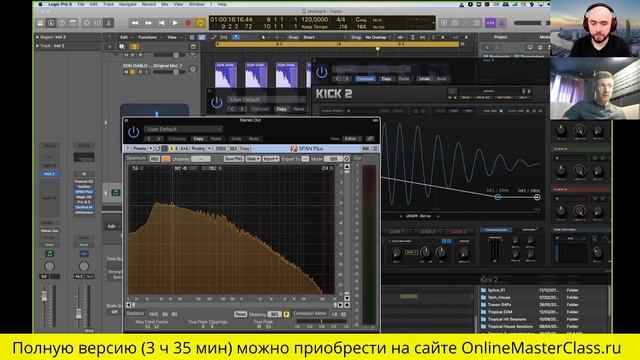Toggle Kick 2 plugin power button
This screenshot has width=640, height=360.
click(x=322, y=72)
